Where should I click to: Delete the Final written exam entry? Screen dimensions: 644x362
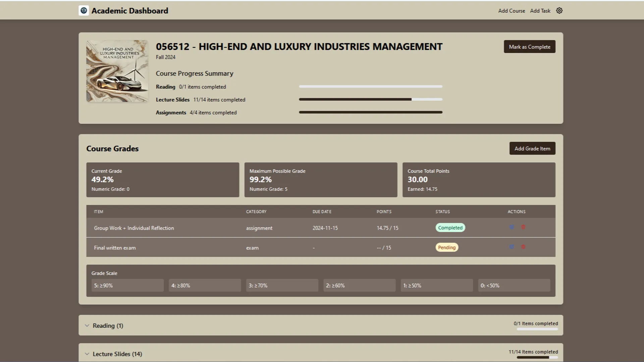[523, 247]
